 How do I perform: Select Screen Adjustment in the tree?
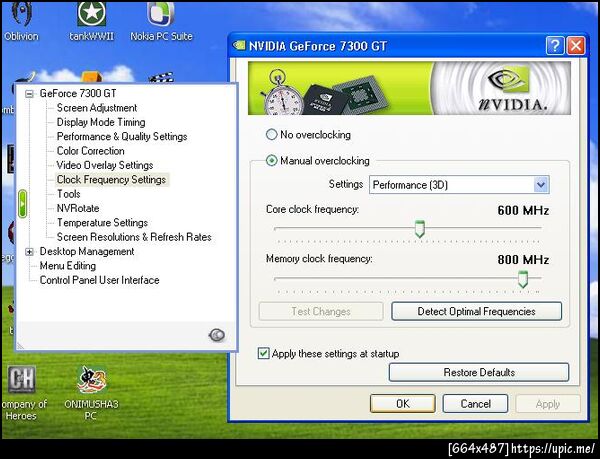(97, 108)
